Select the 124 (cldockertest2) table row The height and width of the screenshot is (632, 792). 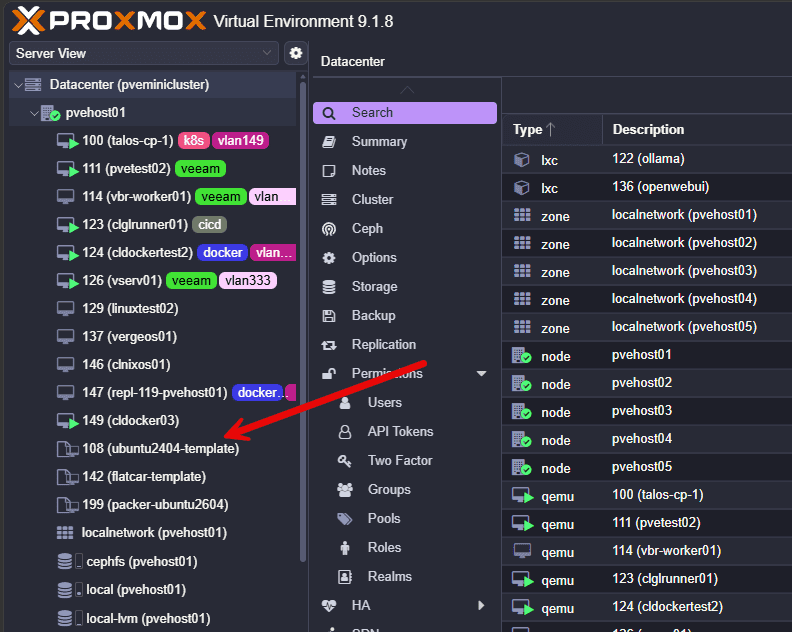(647, 607)
